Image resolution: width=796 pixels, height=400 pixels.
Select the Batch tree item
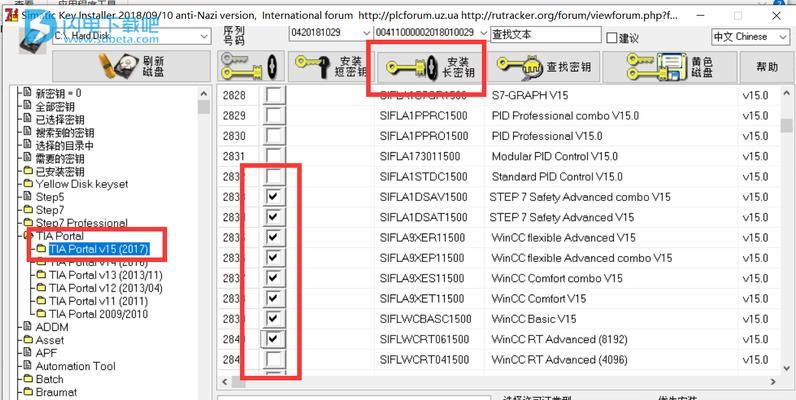click(49, 379)
